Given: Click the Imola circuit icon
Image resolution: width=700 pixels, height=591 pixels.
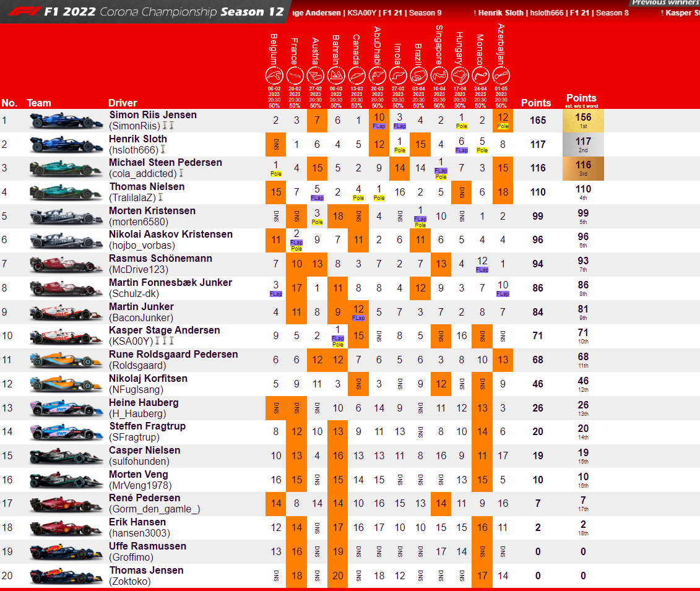Looking at the screenshot, I should pos(398,76).
